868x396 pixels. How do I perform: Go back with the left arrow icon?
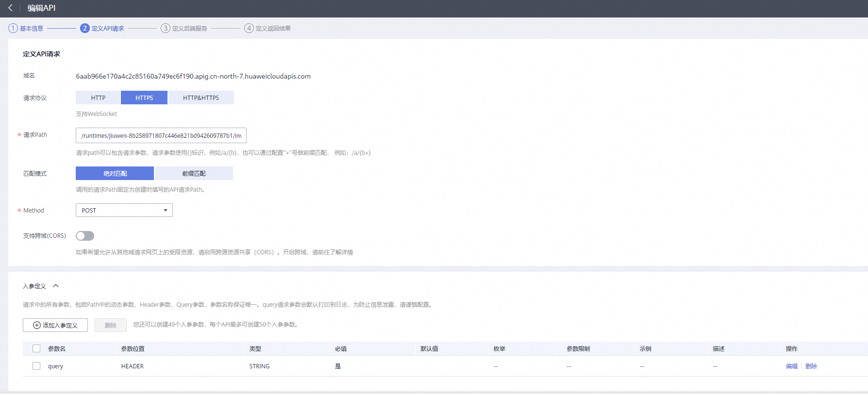click(x=10, y=8)
